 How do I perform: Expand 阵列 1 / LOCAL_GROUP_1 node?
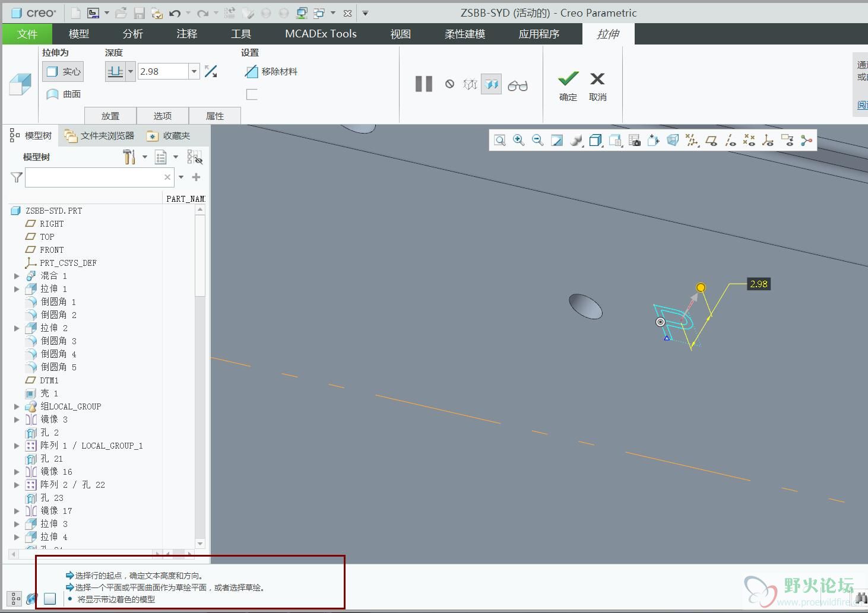coord(17,446)
